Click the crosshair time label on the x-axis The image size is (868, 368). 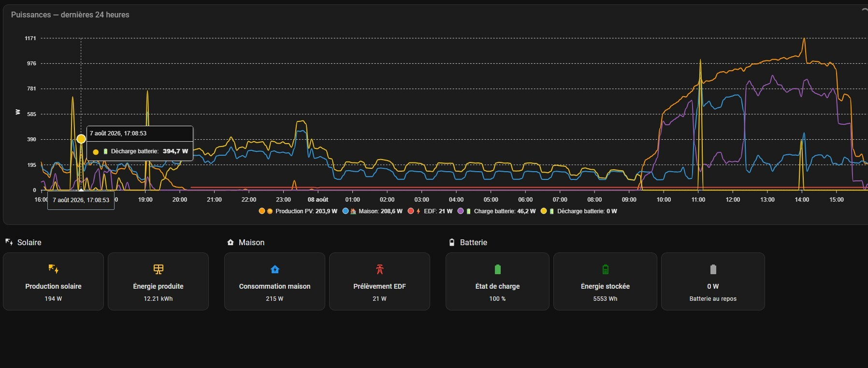point(81,200)
